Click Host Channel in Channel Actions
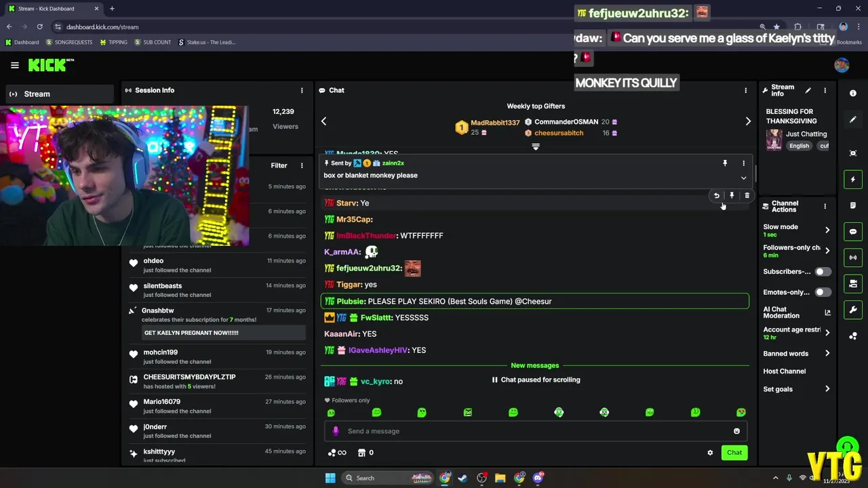 pyautogui.click(x=785, y=371)
